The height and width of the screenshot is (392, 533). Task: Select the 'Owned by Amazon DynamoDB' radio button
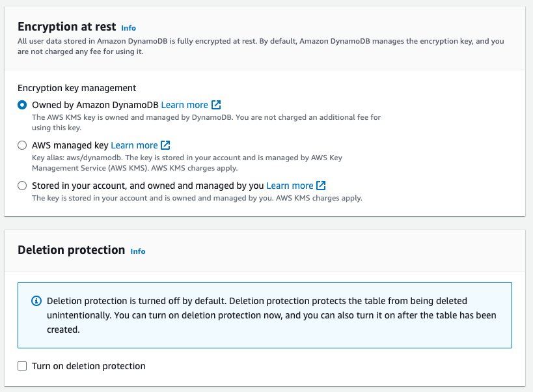click(23, 105)
